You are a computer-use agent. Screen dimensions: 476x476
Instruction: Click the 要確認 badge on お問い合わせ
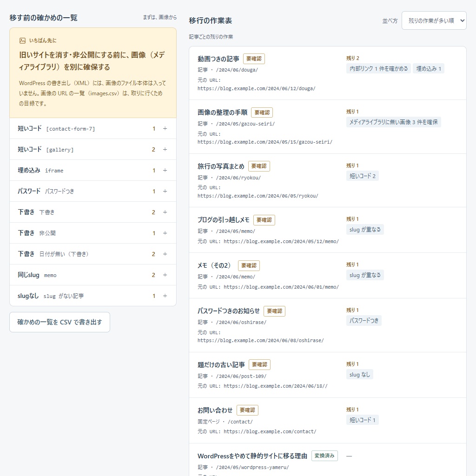click(x=247, y=410)
